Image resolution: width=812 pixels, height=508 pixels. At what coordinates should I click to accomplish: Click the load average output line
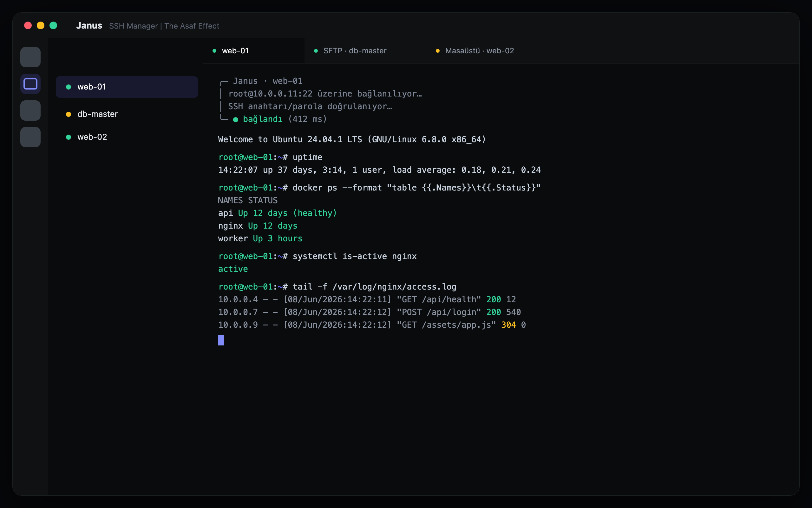click(379, 170)
